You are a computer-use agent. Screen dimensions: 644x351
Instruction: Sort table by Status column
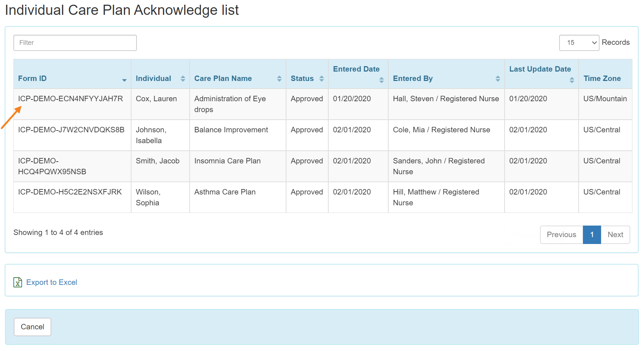click(x=321, y=79)
